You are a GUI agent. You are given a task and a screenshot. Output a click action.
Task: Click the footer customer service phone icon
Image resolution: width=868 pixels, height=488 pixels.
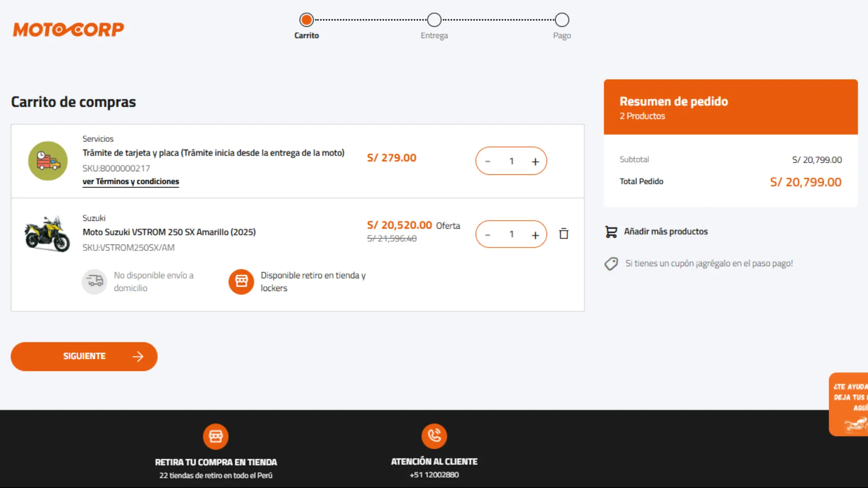point(434,436)
